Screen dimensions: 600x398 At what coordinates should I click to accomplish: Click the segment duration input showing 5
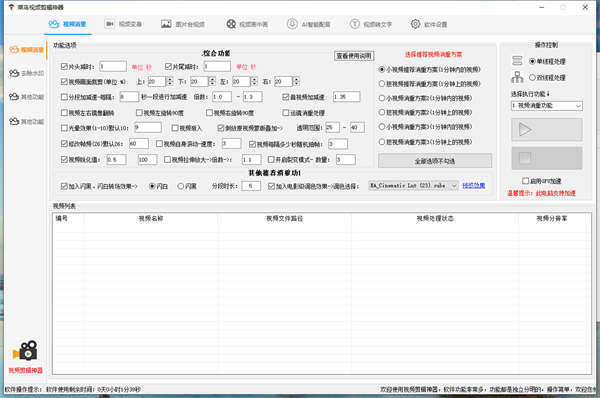(251, 186)
